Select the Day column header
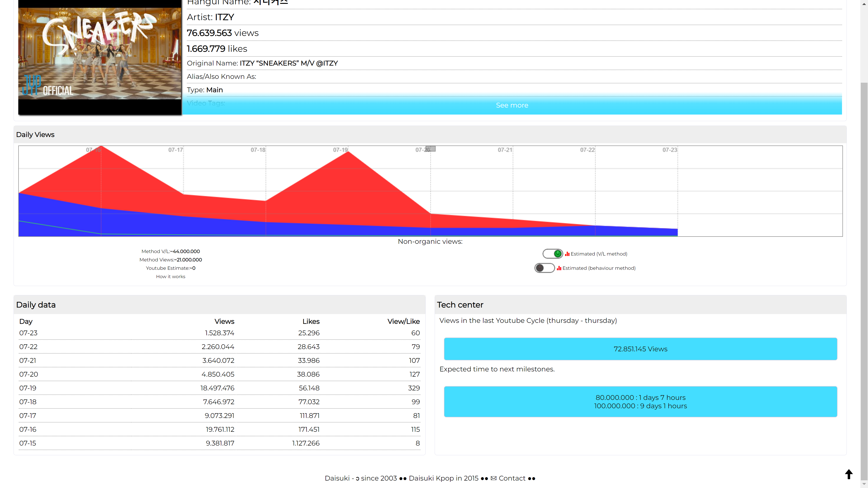This screenshot has height=488, width=868. click(26, 322)
